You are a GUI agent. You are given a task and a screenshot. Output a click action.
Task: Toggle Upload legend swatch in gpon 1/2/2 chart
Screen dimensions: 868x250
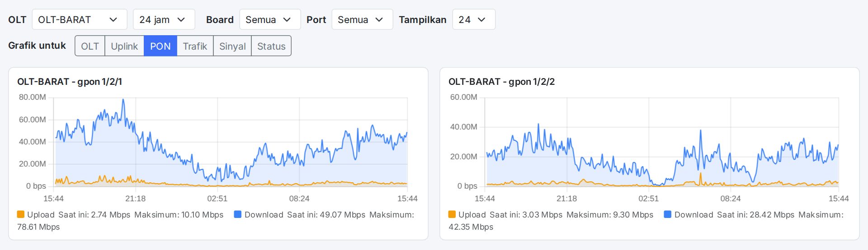coord(452,214)
